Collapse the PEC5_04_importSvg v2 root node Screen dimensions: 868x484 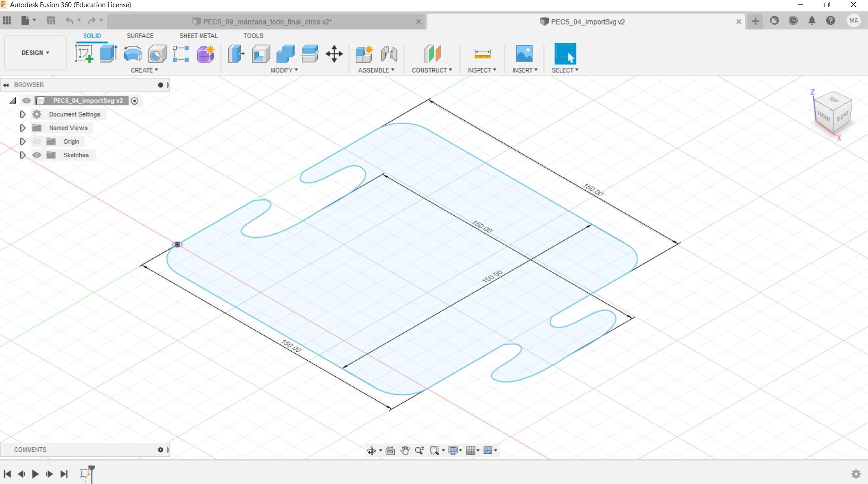point(13,101)
